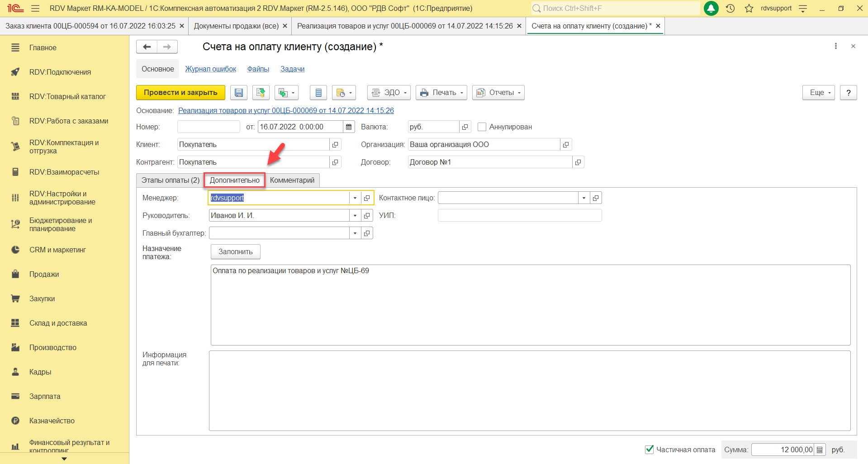Open the Реализация товаров и услуг basis link
The height and width of the screenshot is (464, 868).
286,111
